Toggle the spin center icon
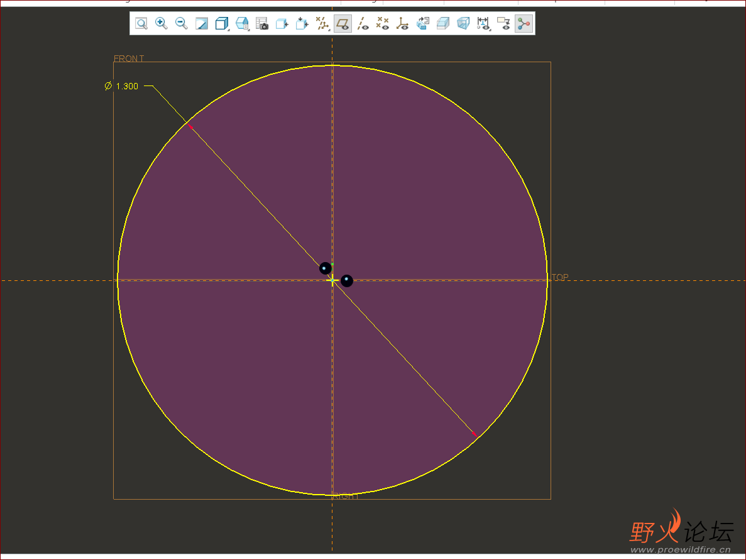 click(x=524, y=23)
